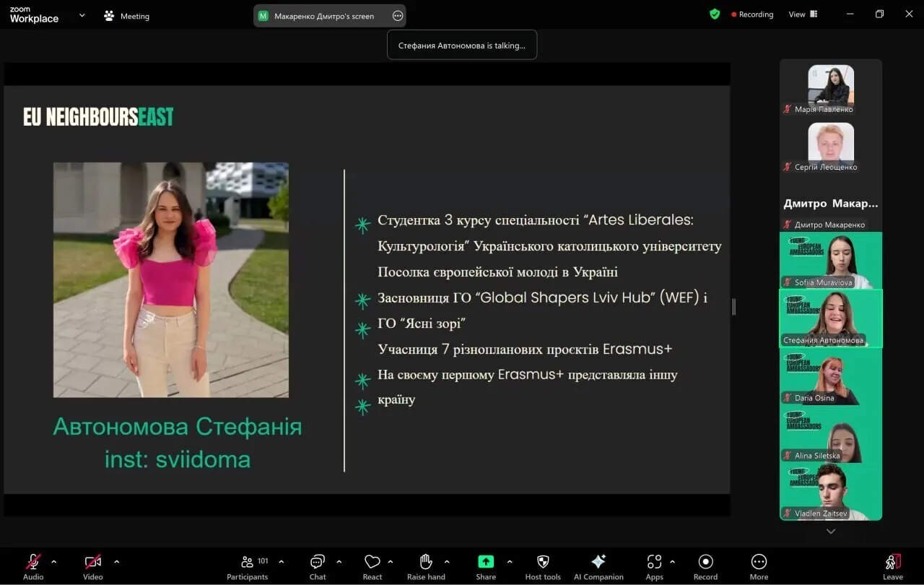The image size is (924, 585).
Task: Leave the meeting
Action: 893,566
